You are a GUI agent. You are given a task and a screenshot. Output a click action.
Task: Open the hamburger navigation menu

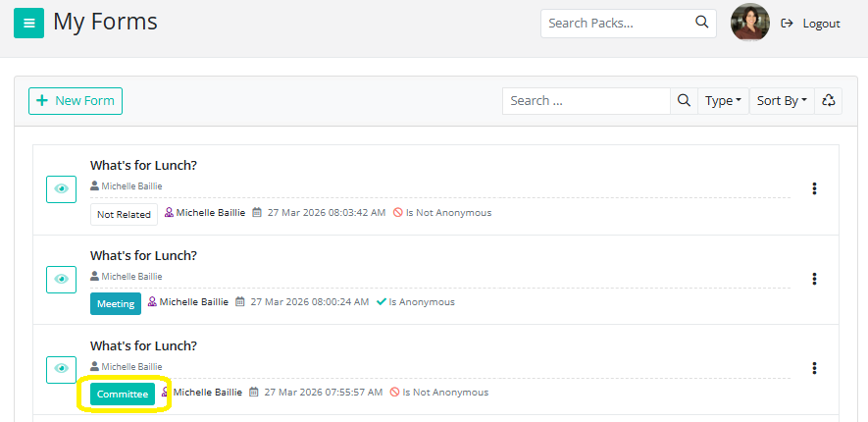coord(28,23)
